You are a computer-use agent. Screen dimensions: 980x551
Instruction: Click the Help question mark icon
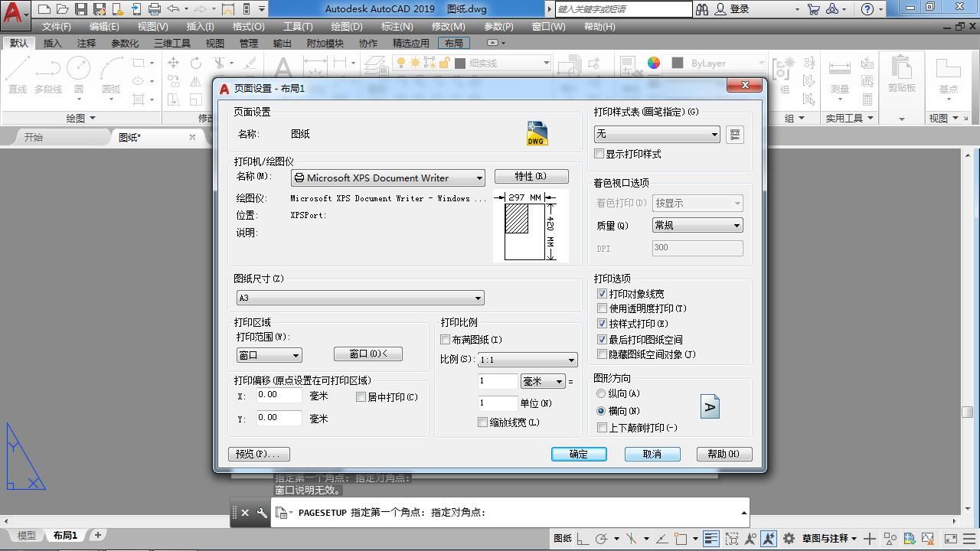point(867,9)
